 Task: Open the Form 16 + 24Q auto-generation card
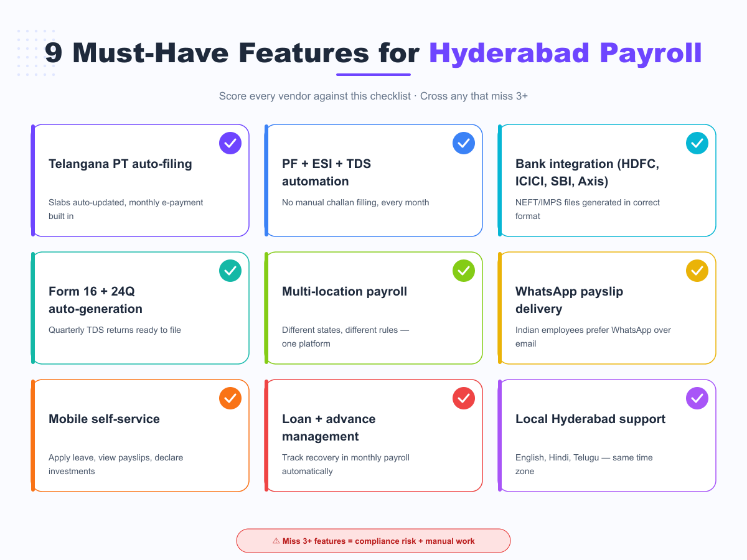coord(140,308)
